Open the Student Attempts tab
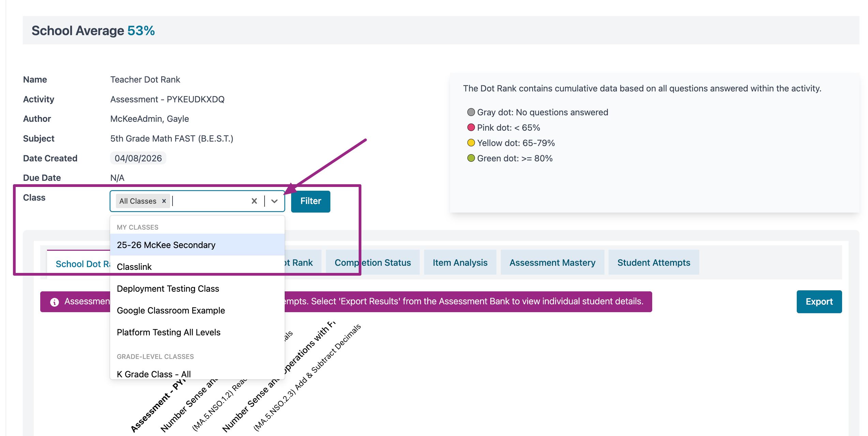 654,263
